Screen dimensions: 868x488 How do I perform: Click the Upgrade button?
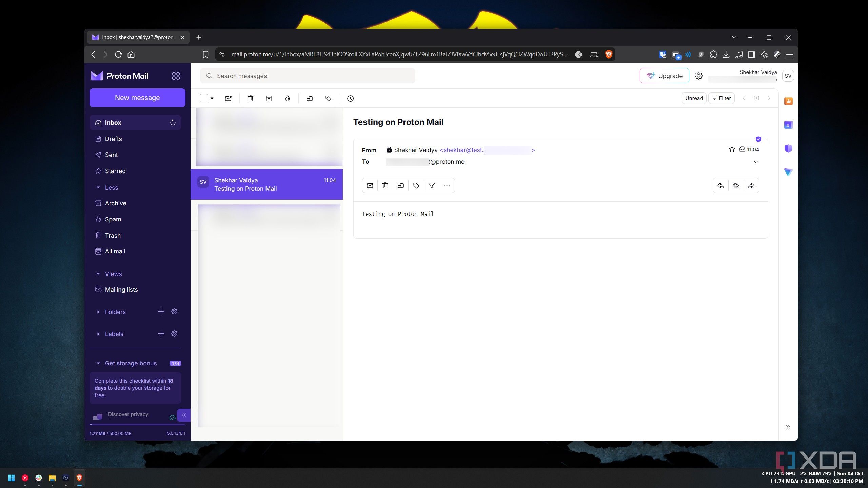[664, 76]
